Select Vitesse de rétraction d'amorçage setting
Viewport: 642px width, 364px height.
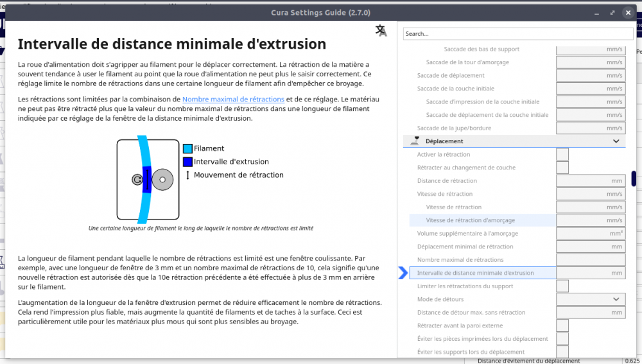(x=470, y=220)
